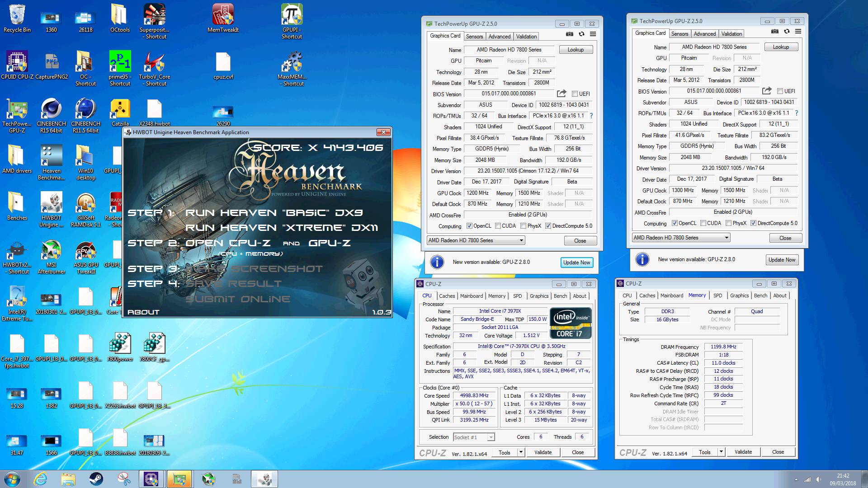
Task: Toggle CUDA checkbox in left GPU-Z
Action: [498, 226]
